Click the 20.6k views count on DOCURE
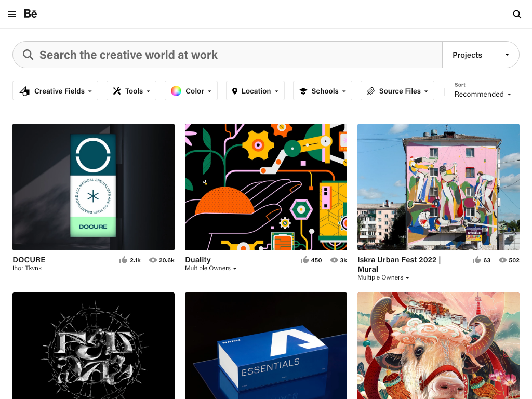 tap(167, 260)
